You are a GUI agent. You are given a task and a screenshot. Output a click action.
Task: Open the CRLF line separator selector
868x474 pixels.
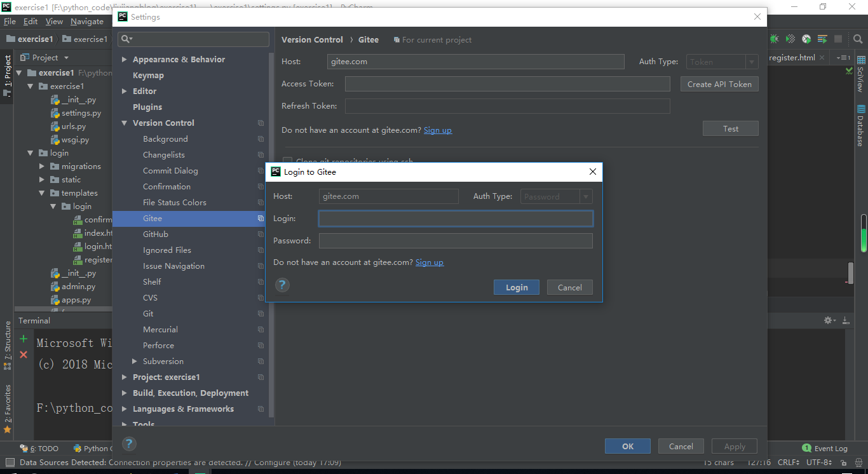789,463
